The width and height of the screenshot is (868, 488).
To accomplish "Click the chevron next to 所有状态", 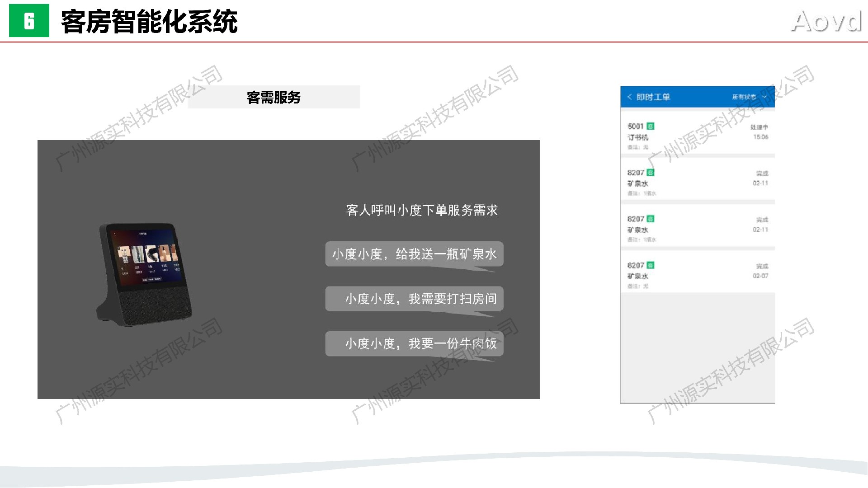I will point(764,97).
